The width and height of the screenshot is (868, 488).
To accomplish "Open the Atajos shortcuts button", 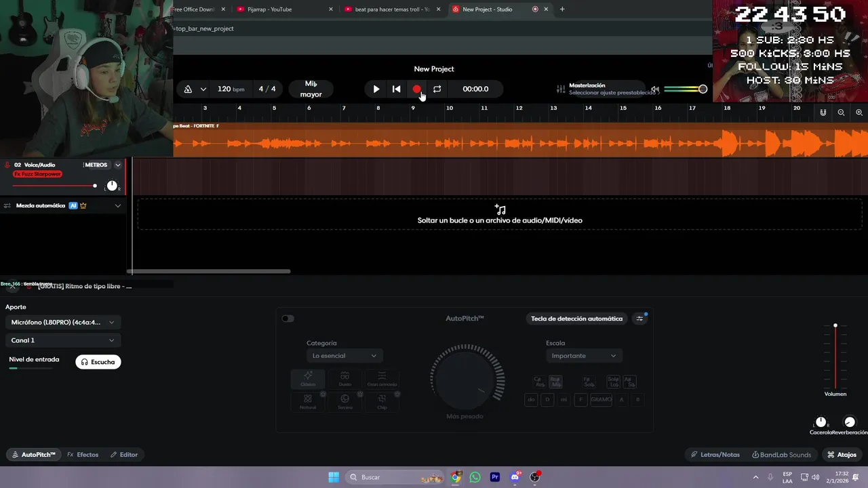I will click(842, 455).
